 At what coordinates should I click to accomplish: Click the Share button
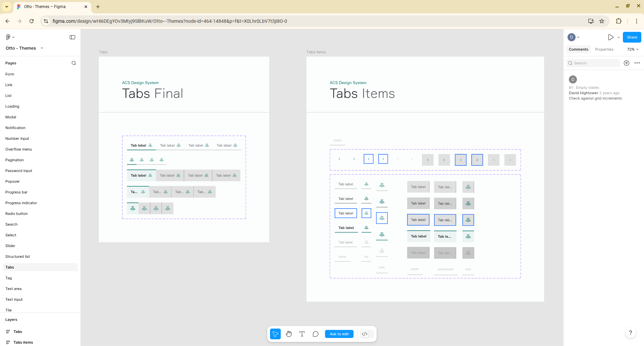point(632,37)
